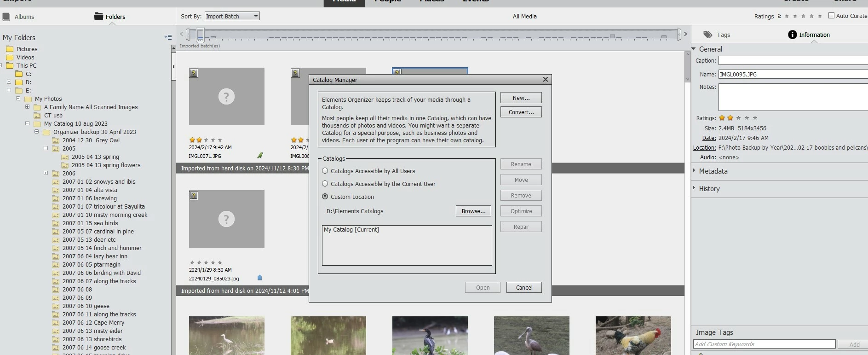Screen dimensions: 868x355
Task: Select the Custom Location radio button
Action: [325, 197]
